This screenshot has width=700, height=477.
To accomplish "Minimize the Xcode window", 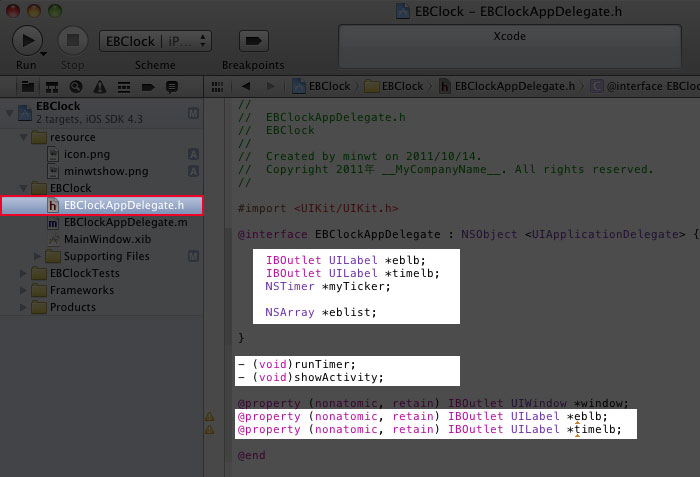I will pyautogui.click(x=34, y=10).
